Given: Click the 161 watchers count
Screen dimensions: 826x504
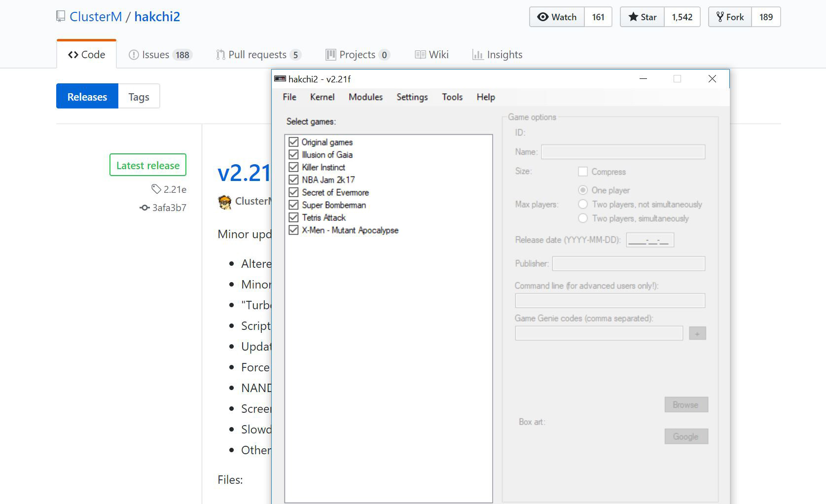Looking at the screenshot, I should click(x=598, y=17).
